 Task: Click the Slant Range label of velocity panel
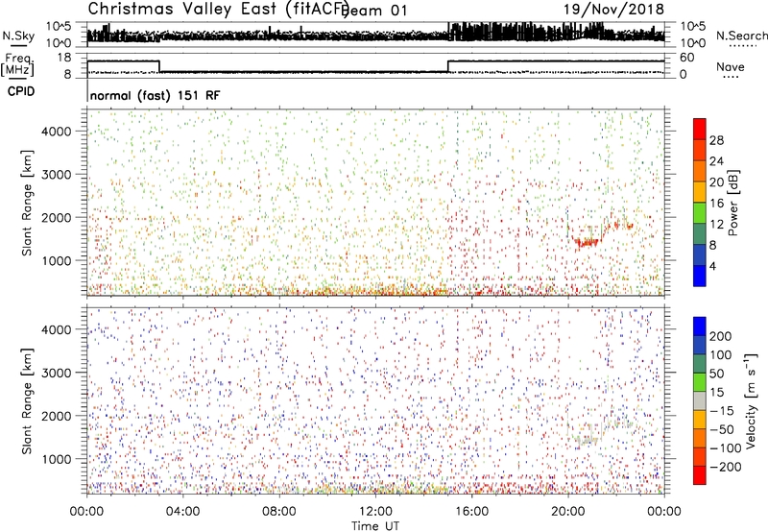[x=27, y=401]
